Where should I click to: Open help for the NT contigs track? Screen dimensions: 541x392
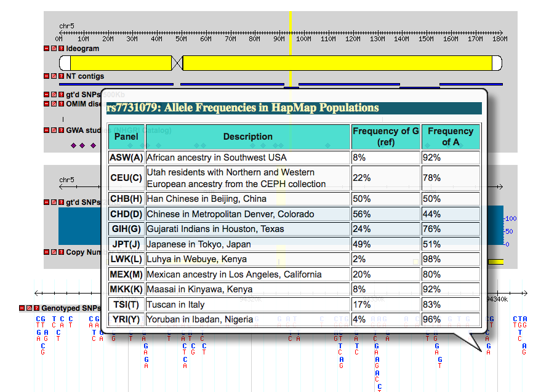[61, 76]
